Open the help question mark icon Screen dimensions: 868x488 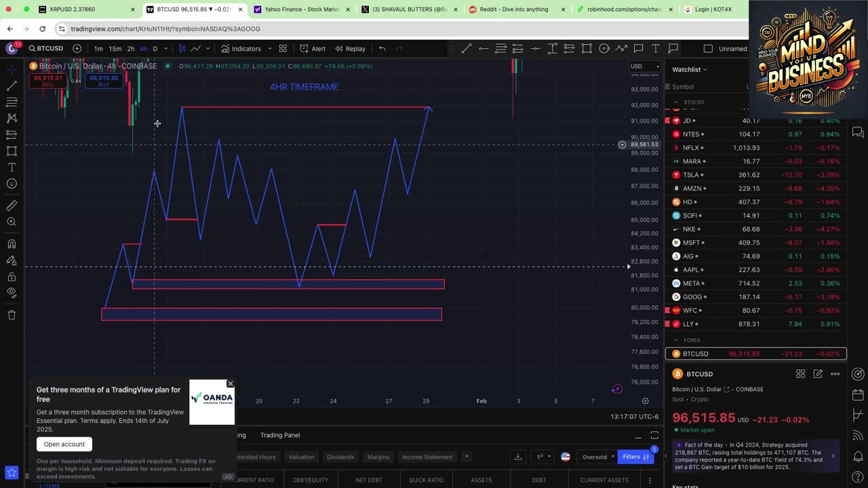point(858,476)
